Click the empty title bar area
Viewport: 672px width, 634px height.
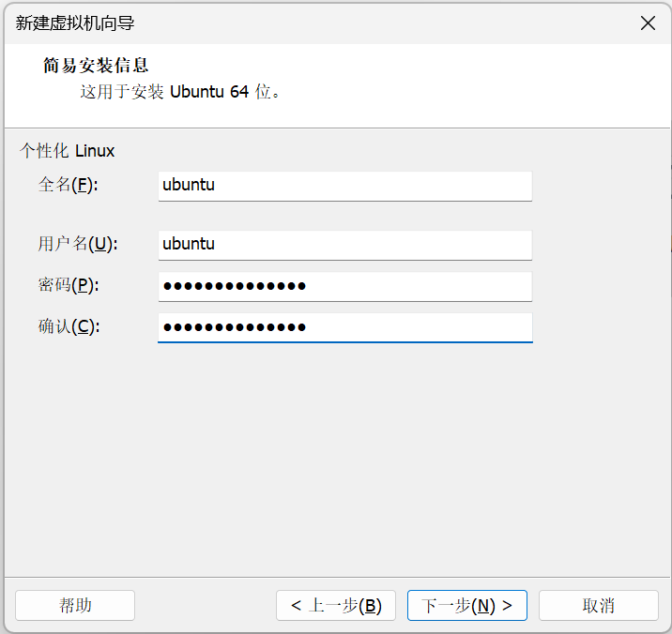(x=375, y=23)
